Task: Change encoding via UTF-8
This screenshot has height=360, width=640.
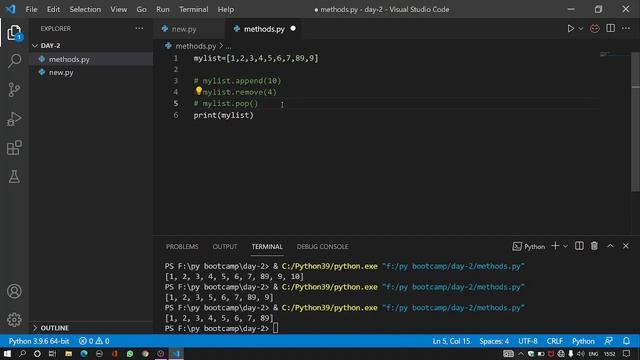Action: pos(528,341)
